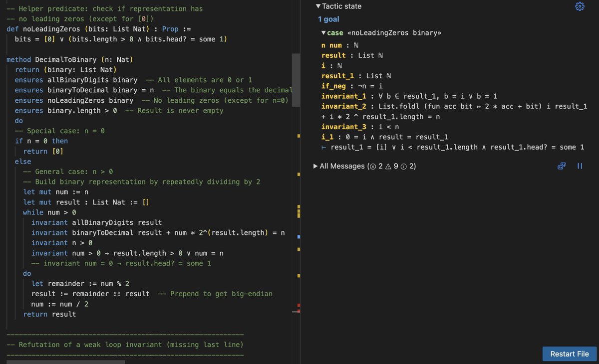This screenshot has width=599, height=364.
Task: Pause updating of All Messages
Action: (x=580, y=166)
